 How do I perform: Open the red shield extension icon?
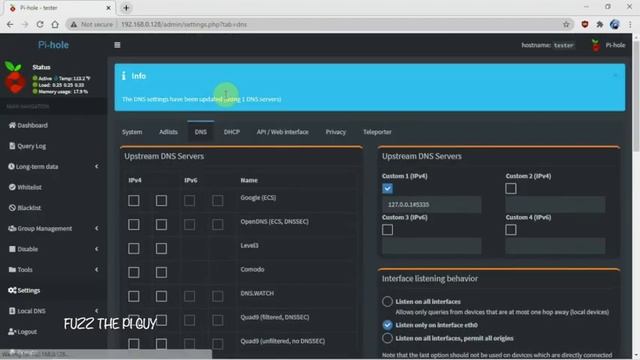coord(585,24)
